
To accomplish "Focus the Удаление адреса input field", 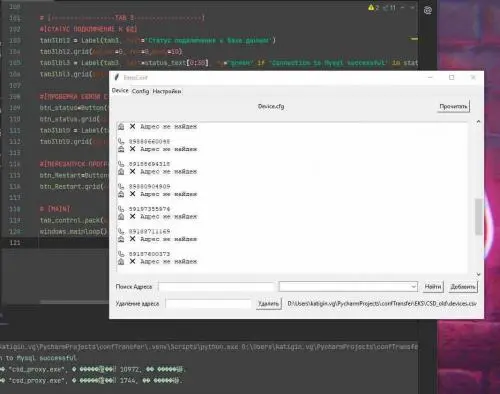I will [208, 304].
